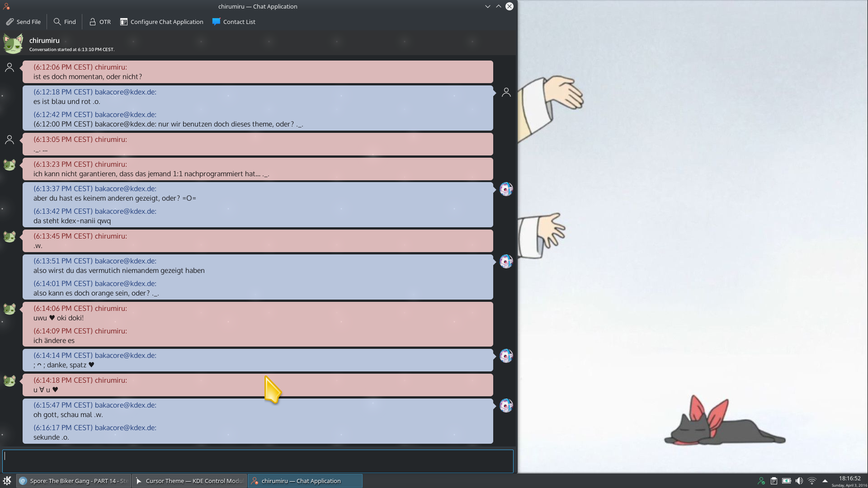Viewport: 868px width, 488px height.
Task: Click generic person icon beside 6:12:06 message
Action: pyautogui.click(x=9, y=68)
